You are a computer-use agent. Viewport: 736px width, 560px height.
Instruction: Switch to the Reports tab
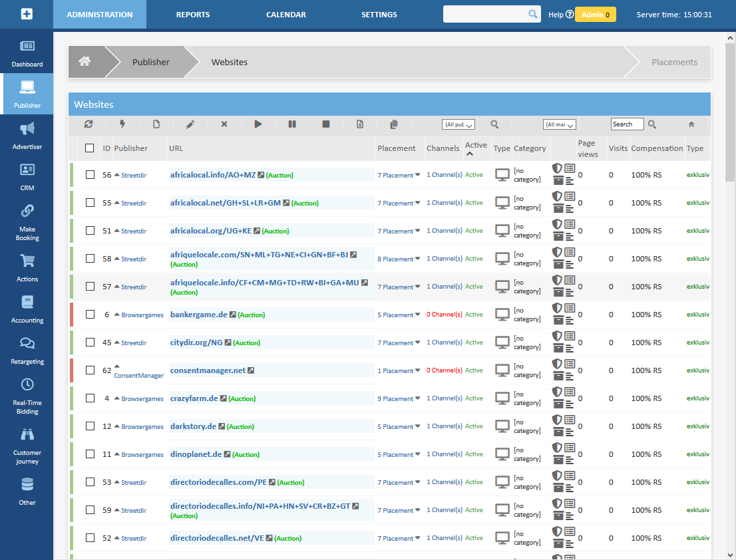coord(193,15)
